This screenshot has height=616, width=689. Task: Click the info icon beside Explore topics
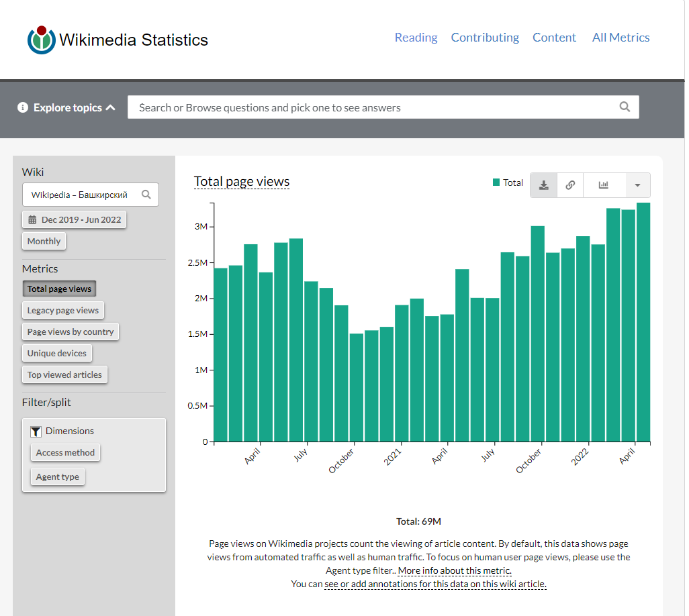click(x=23, y=107)
